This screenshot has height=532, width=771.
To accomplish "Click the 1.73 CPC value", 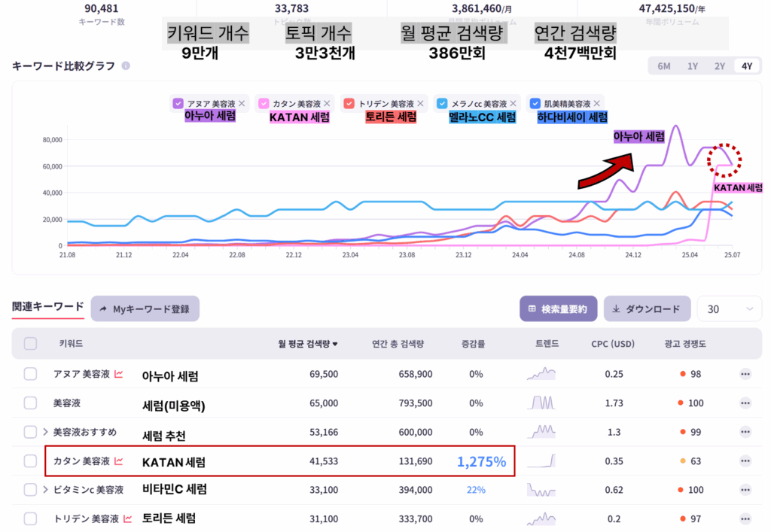I will click(x=614, y=403).
